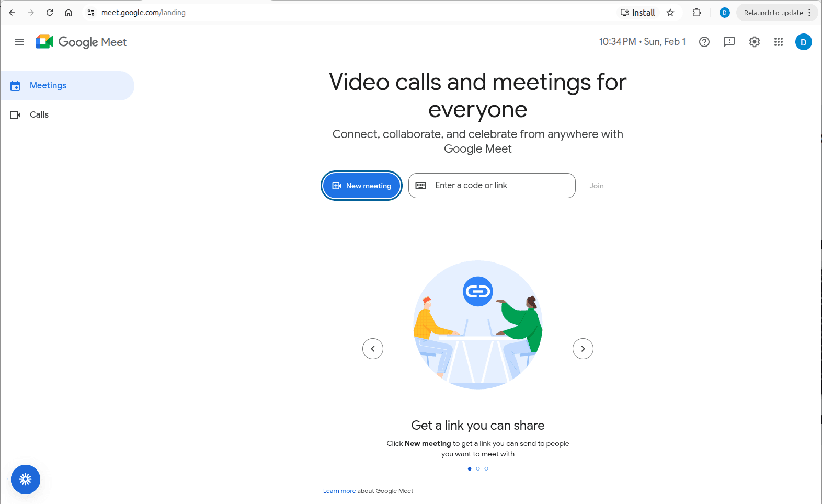The image size is (822, 504).
Task: Start a New meeting
Action: [x=361, y=186]
